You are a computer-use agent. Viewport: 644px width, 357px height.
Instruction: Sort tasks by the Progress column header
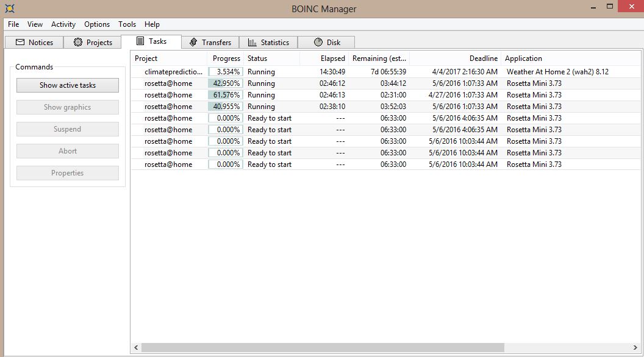point(226,58)
